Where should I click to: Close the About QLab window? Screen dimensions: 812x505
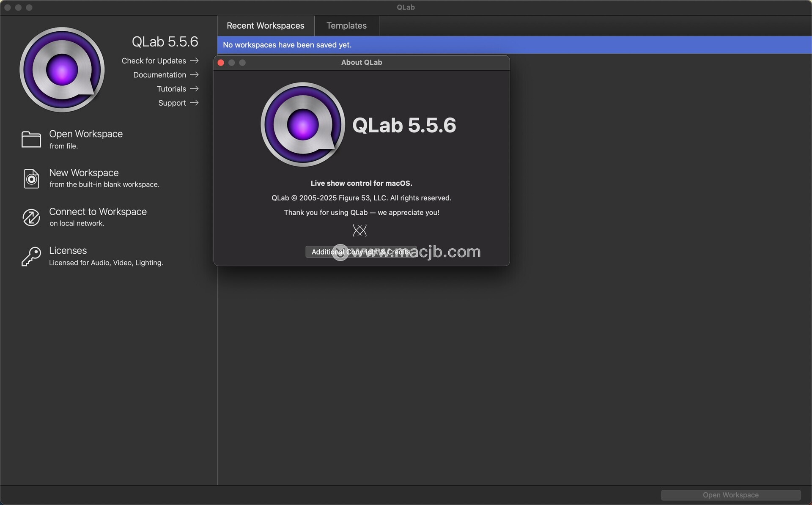click(221, 63)
